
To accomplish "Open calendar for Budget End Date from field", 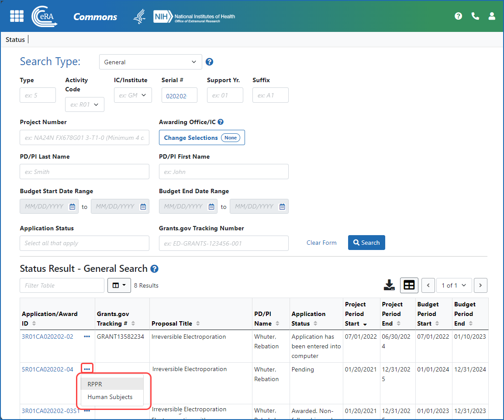I will pyautogui.click(x=211, y=207).
